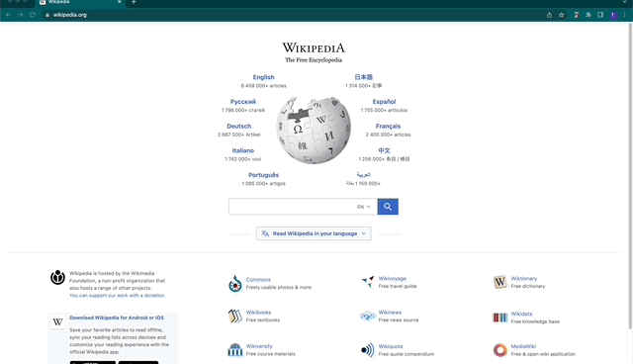Open the Wikidata text link

tap(521, 314)
